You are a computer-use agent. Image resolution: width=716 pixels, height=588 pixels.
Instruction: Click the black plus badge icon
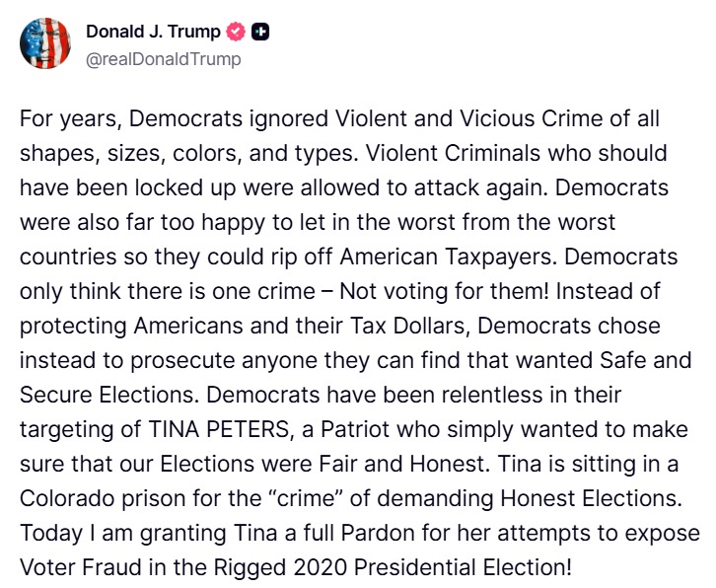coord(260,33)
